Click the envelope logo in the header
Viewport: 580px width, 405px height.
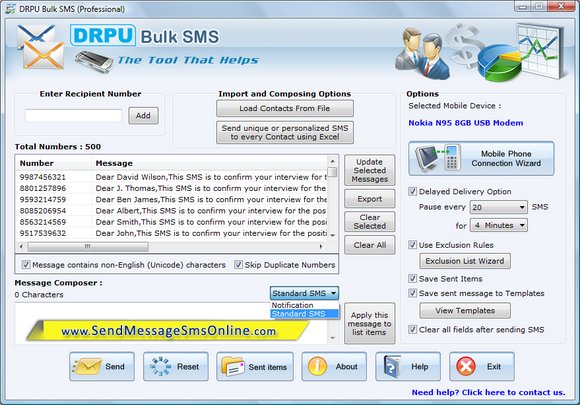tap(40, 47)
